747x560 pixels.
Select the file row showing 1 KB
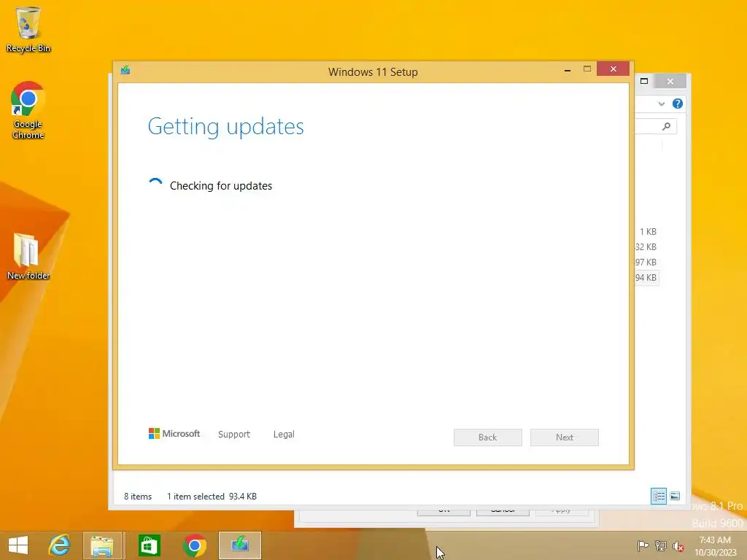[648, 232]
